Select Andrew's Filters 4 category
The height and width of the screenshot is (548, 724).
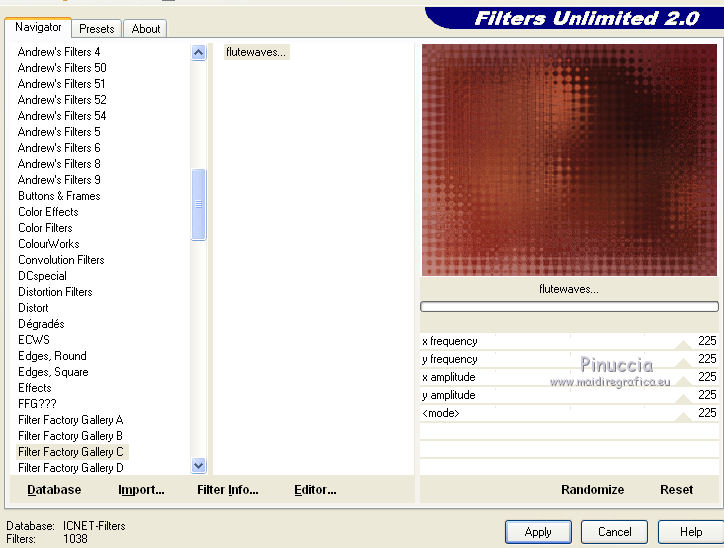coord(59,52)
